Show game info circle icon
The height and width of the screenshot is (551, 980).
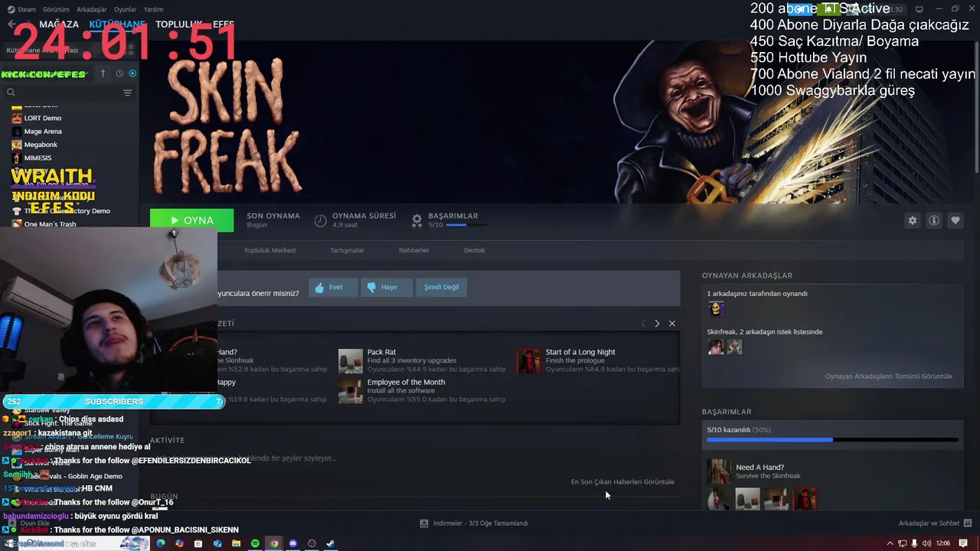pos(933,220)
